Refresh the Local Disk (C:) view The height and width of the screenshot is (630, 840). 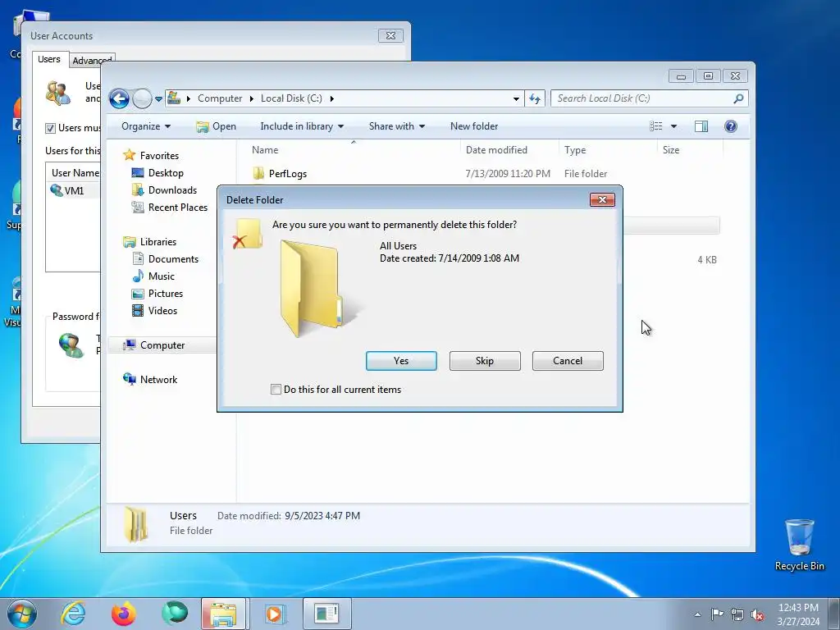coord(535,98)
